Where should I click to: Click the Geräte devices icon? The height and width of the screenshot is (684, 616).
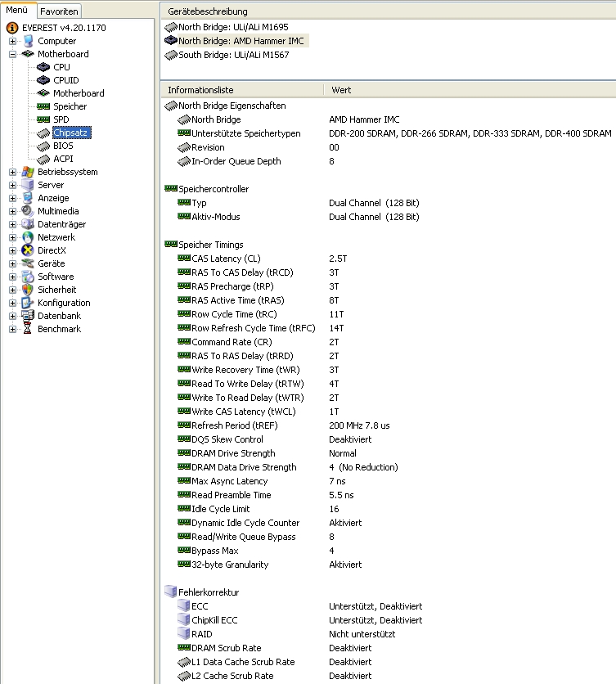coord(28,263)
